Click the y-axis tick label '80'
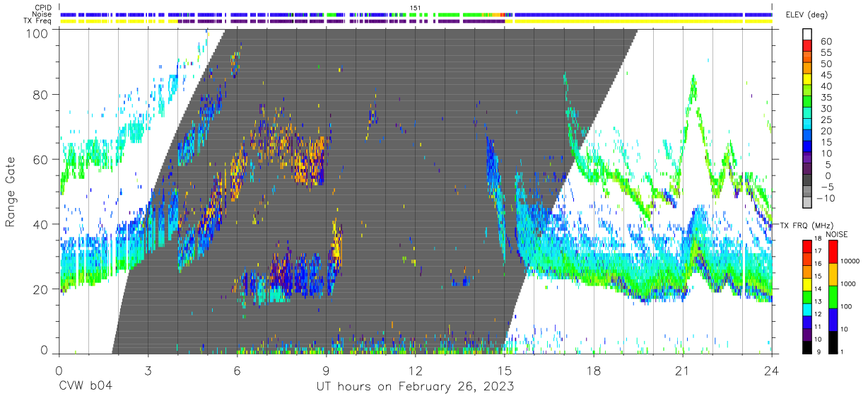868x401 pixels. [41, 94]
